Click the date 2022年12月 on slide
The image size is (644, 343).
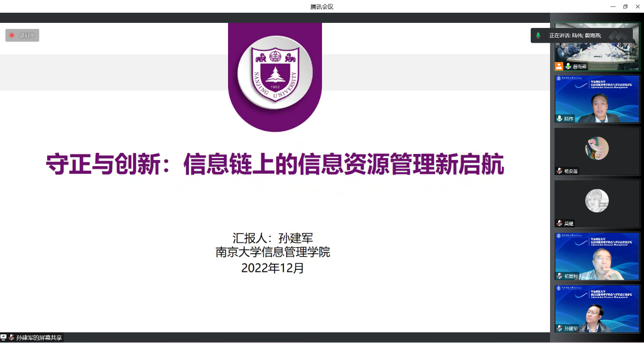click(x=273, y=267)
